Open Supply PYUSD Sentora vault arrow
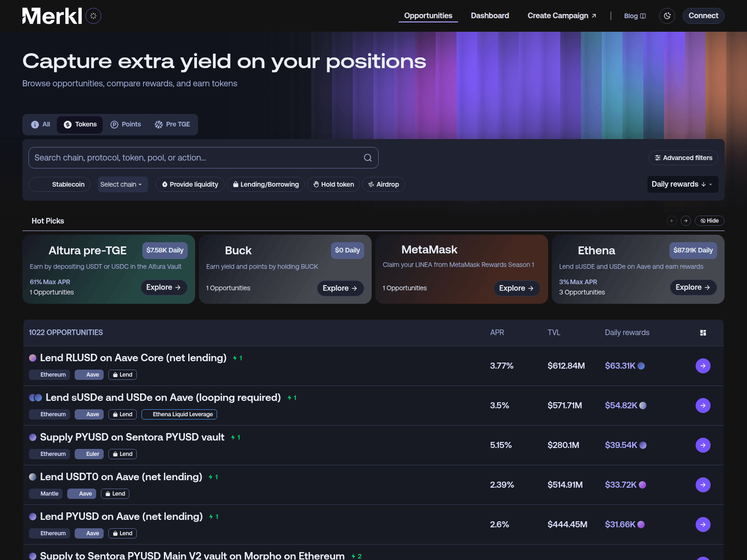 703,445
